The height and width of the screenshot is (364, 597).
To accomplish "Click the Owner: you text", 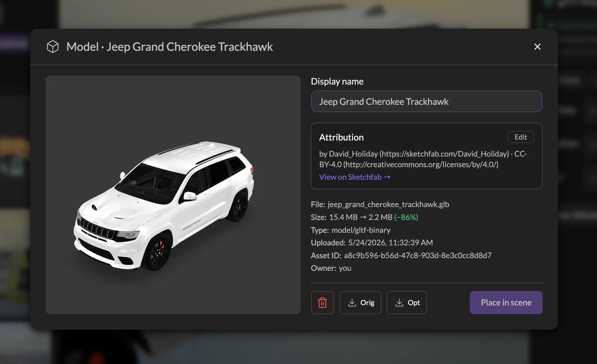I will 331,268.
